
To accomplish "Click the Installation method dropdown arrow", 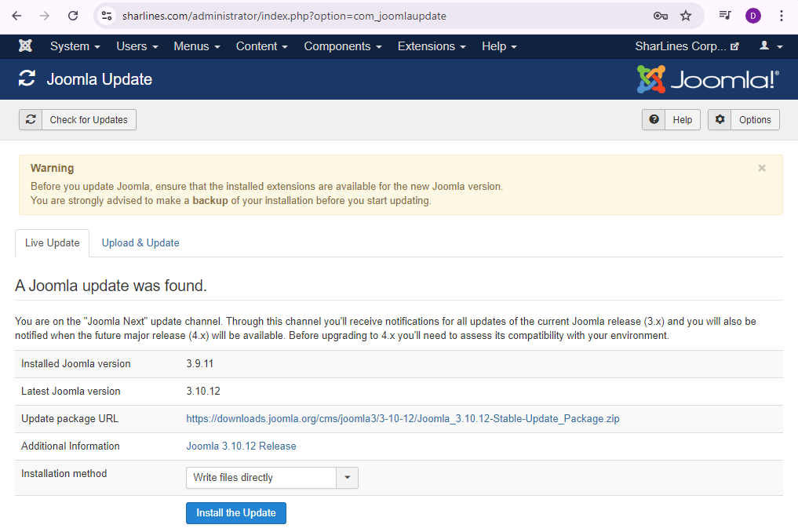I will tap(347, 478).
